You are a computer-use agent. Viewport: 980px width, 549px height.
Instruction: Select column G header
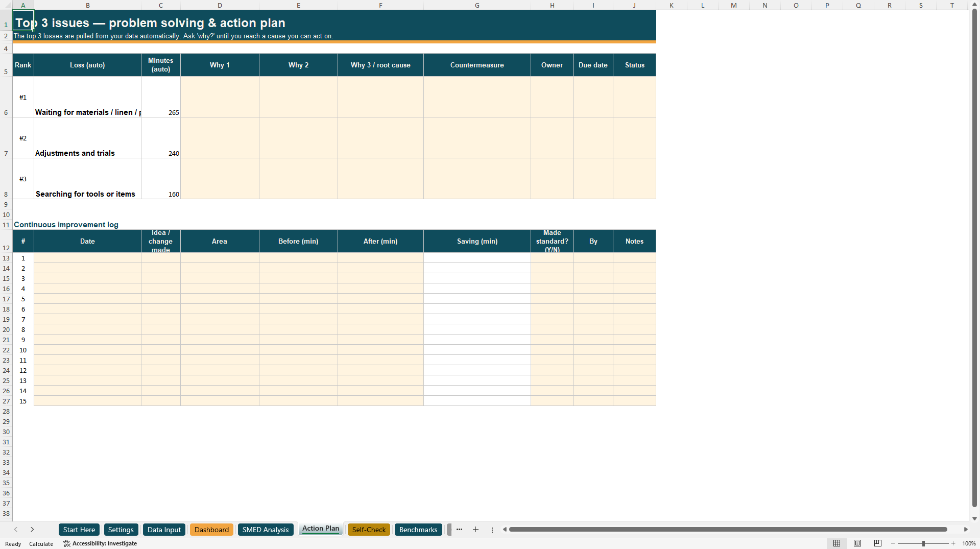[477, 5]
